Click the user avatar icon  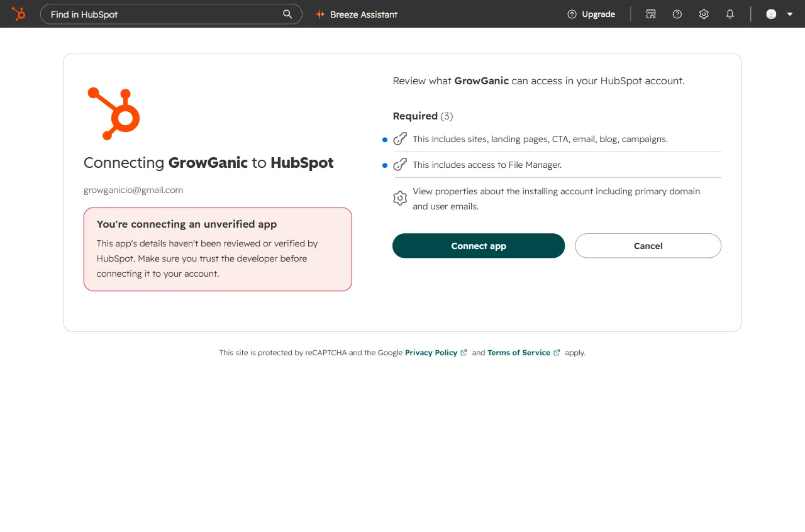tap(771, 14)
